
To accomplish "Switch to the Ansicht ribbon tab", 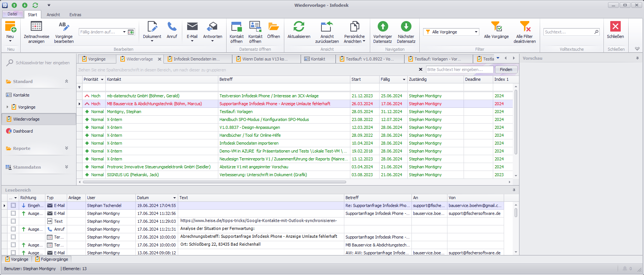I will point(53,15).
